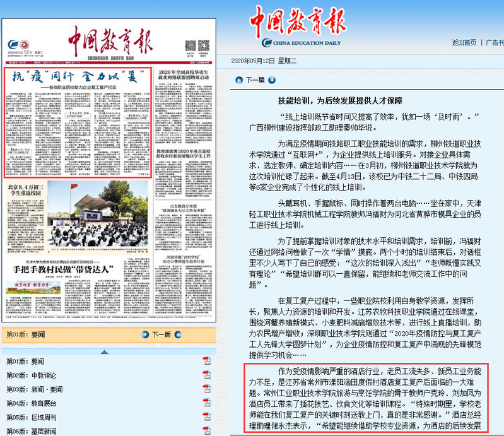The image size is (504, 436).
Task: Open PDF icon for 第05版 区域周刊
Action: 207,416
